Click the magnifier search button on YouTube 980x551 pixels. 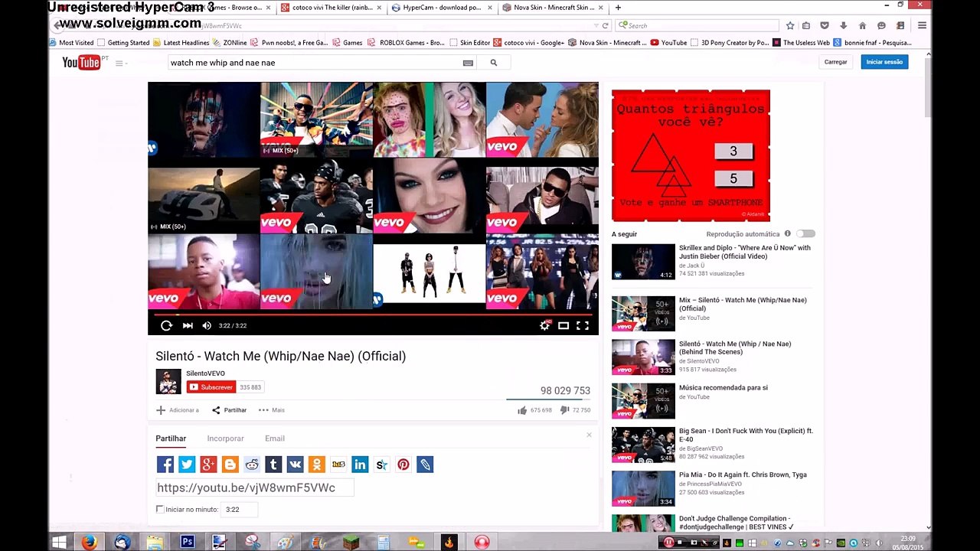click(x=494, y=63)
